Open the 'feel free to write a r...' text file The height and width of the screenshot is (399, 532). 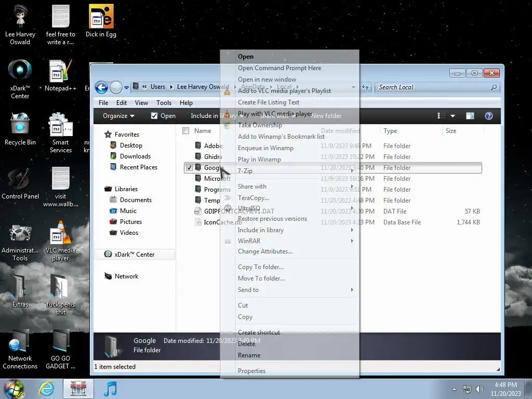coord(60,24)
